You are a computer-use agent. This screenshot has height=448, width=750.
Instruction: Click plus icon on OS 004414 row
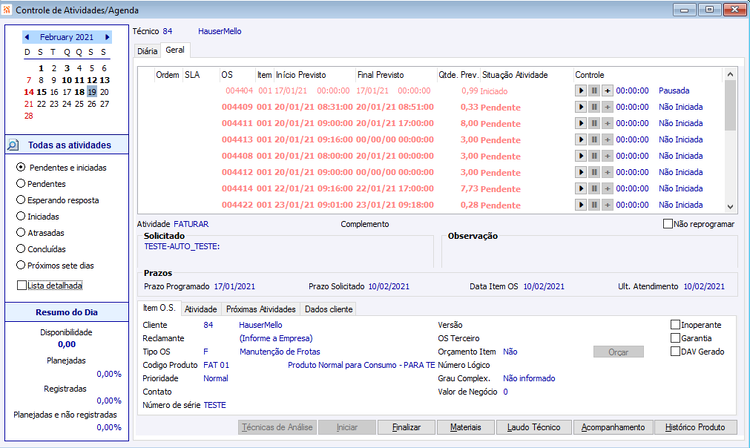[x=607, y=189]
